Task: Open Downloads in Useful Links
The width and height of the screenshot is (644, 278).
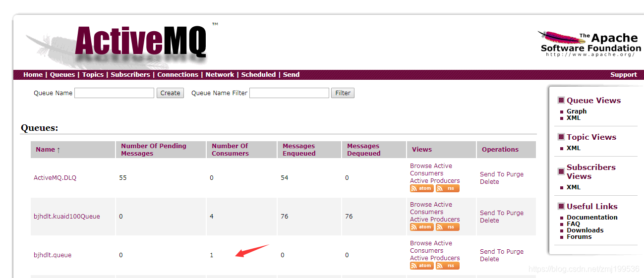Action: (585, 230)
